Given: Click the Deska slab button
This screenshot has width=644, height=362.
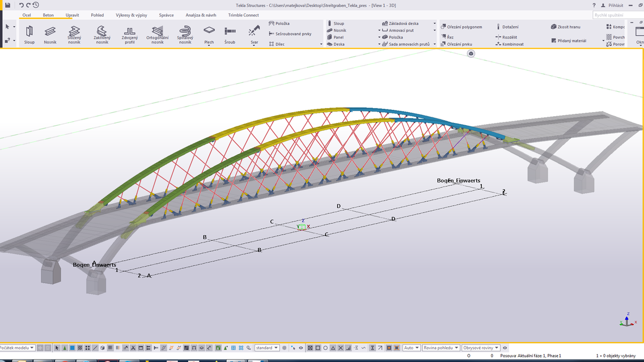Looking at the screenshot, I should (336, 44).
